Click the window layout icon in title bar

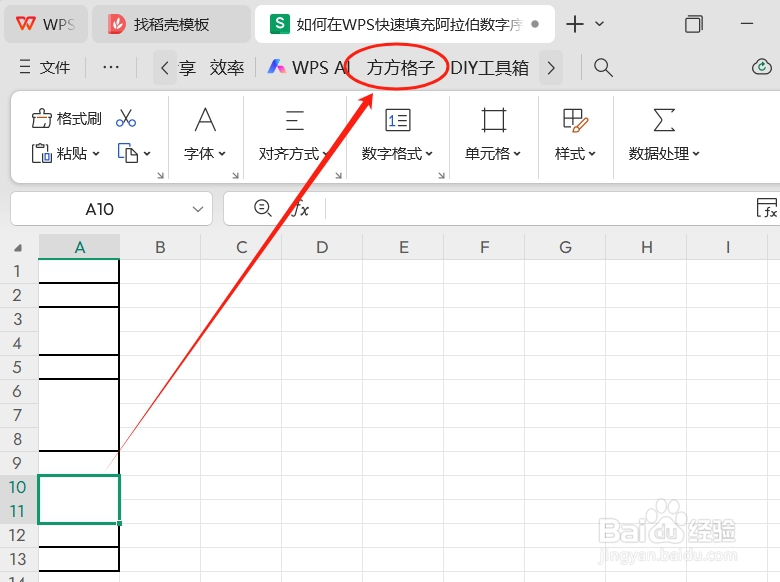click(x=693, y=24)
